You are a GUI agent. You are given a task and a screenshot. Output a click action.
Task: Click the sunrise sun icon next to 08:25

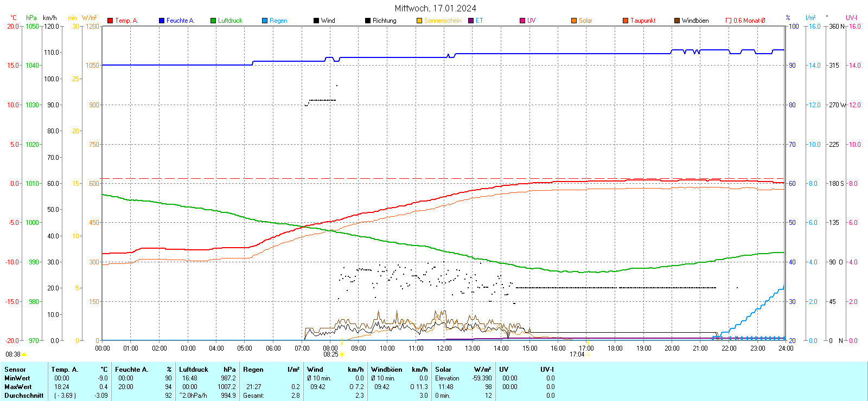342,354
